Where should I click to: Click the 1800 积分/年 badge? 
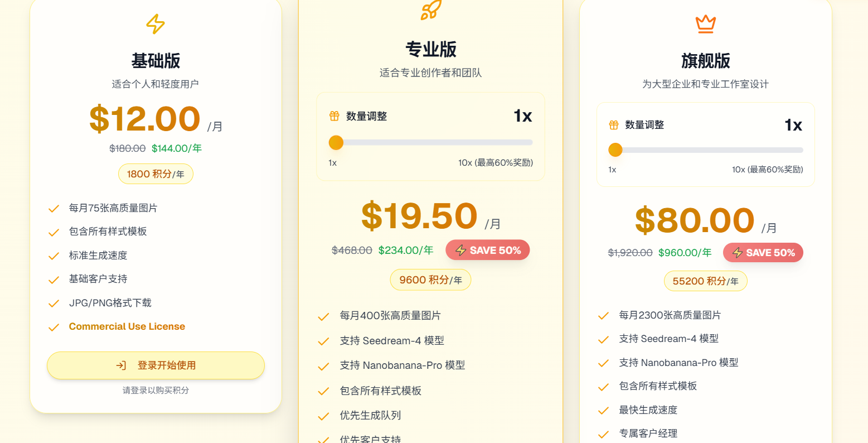(x=156, y=174)
